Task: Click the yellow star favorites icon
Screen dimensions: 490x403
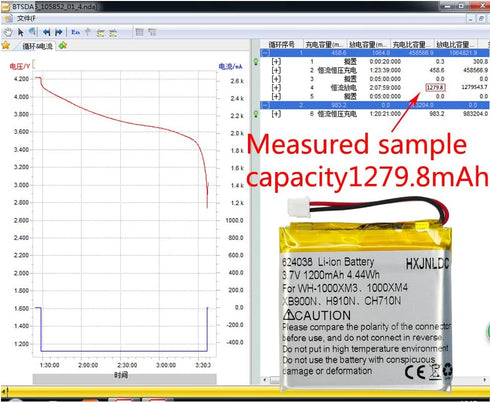Action: pyautogui.click(x=6, y=45)
